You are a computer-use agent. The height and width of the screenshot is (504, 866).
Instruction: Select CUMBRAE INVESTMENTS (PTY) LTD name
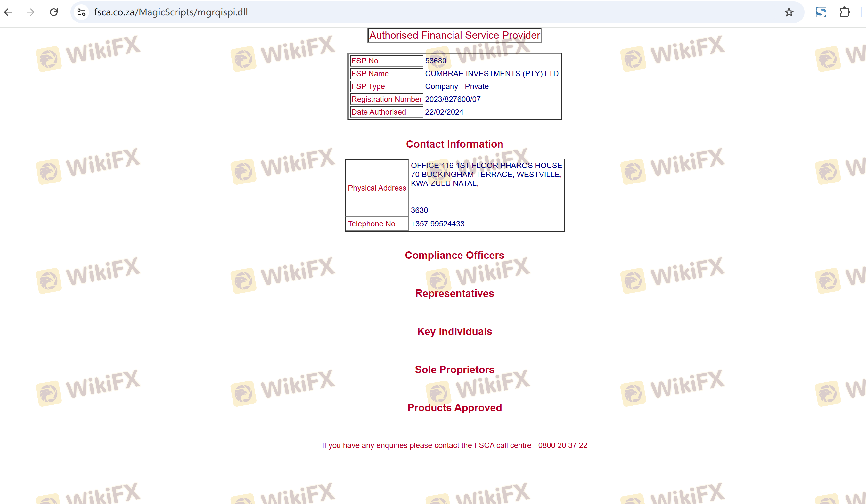[491, 74]
